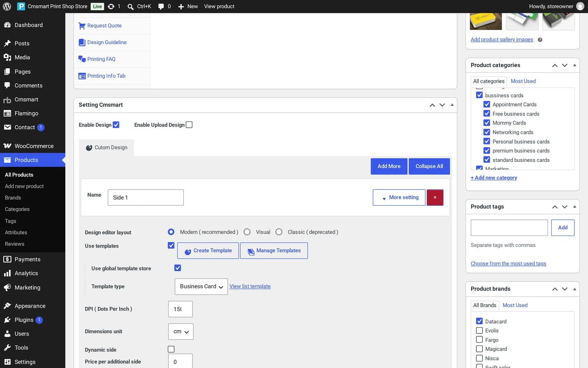Toggle Use global template store checkbox

(x=178, y=268)
